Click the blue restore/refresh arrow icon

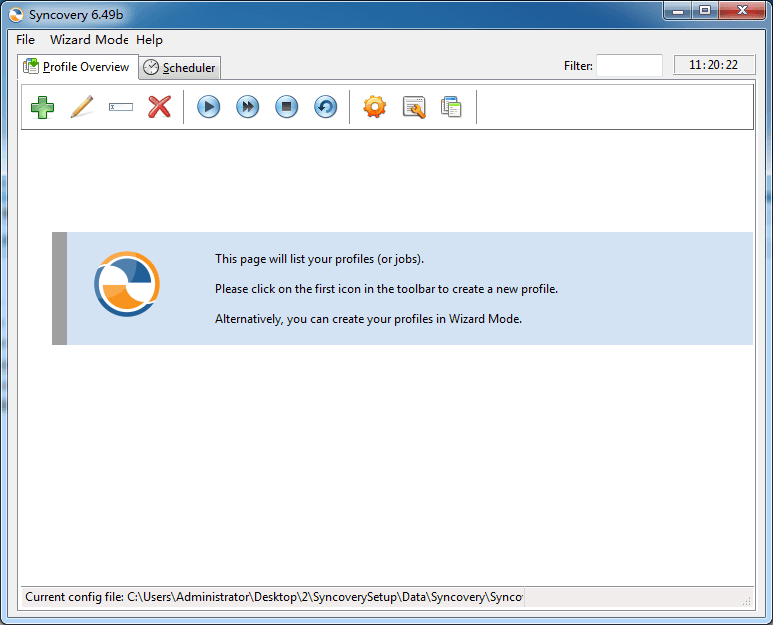tap(325, 107)
